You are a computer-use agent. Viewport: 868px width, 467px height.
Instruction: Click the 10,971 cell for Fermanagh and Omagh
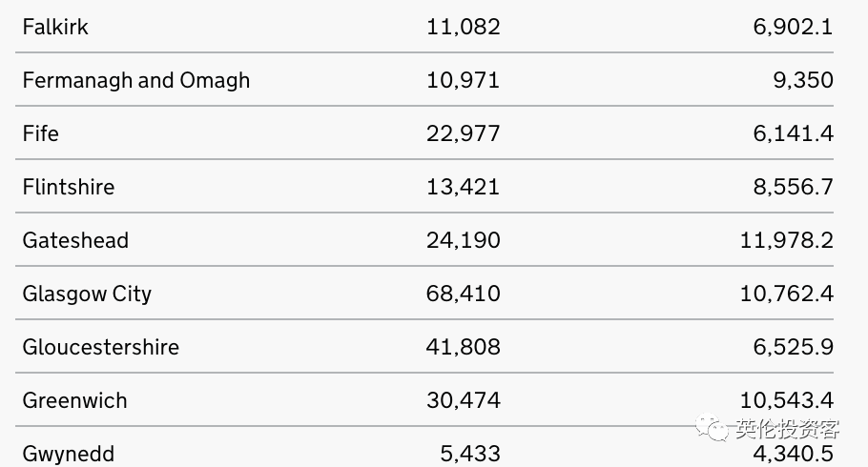[x=464, y=80]
